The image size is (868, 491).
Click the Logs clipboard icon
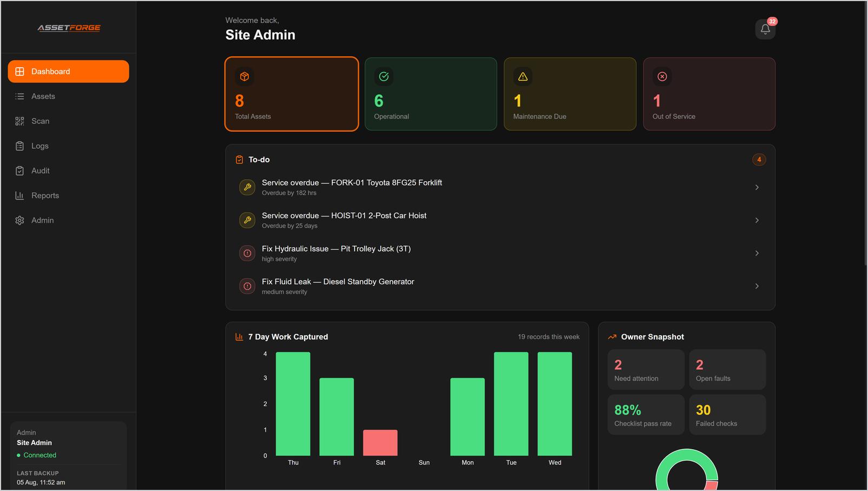pos(19,146)
